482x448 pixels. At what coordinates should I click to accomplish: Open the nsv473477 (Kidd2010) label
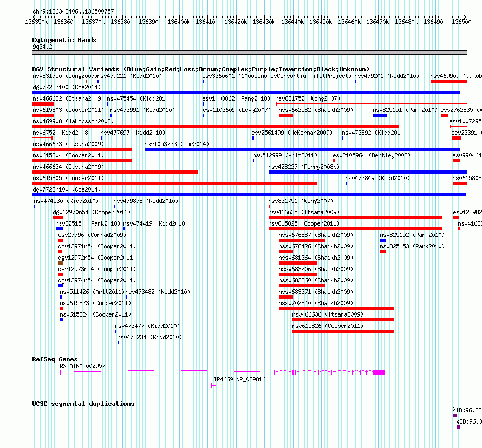[147, 326]
